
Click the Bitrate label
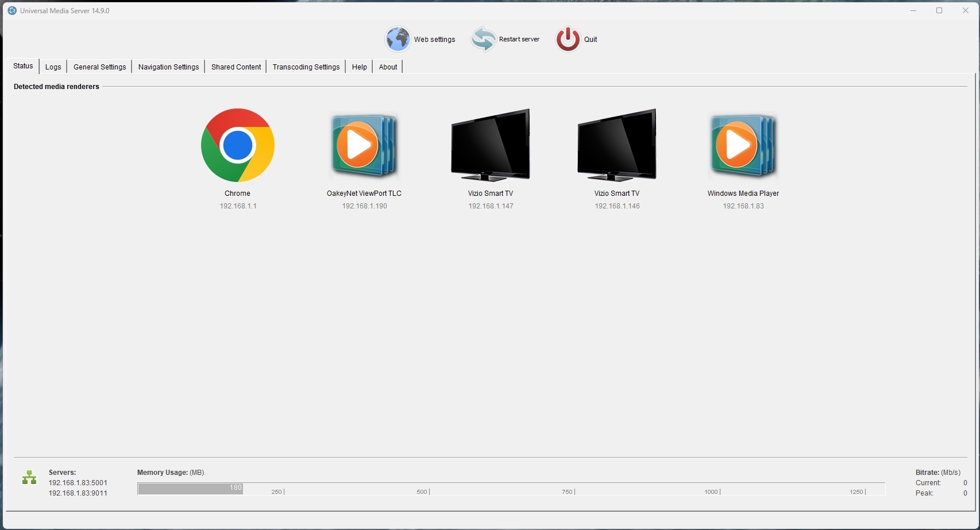938,473
